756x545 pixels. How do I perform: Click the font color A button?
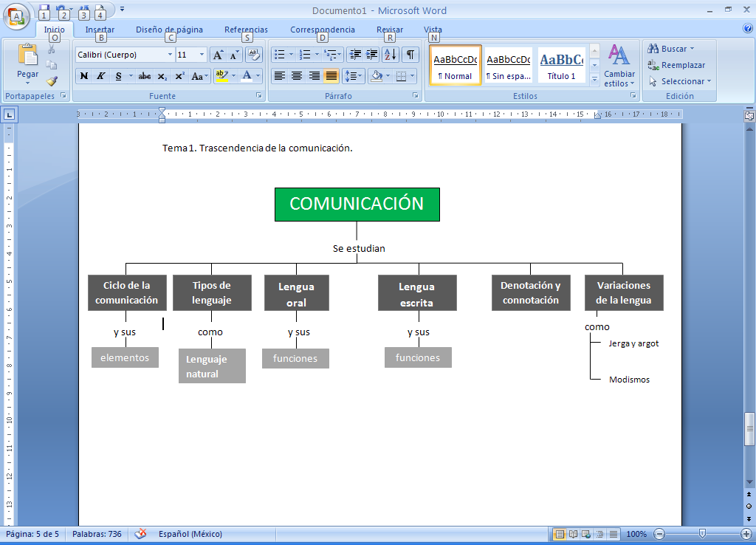pos(247,76)
